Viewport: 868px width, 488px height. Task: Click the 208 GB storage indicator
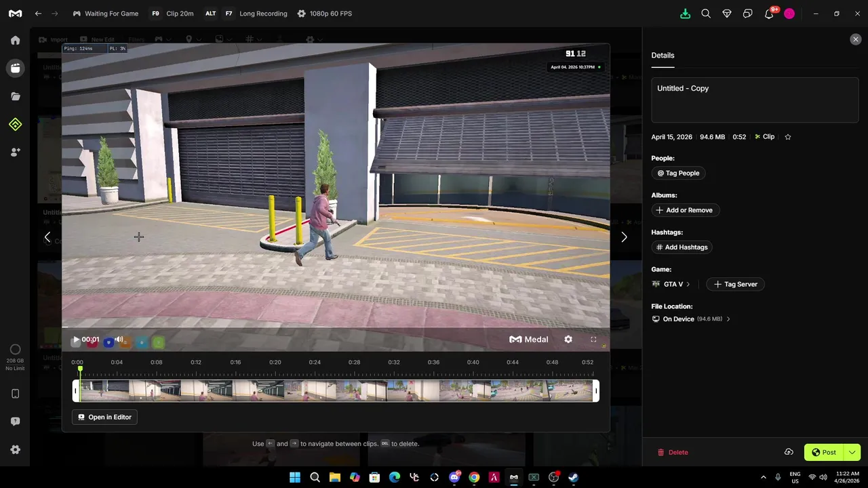(x=15, y=357)
